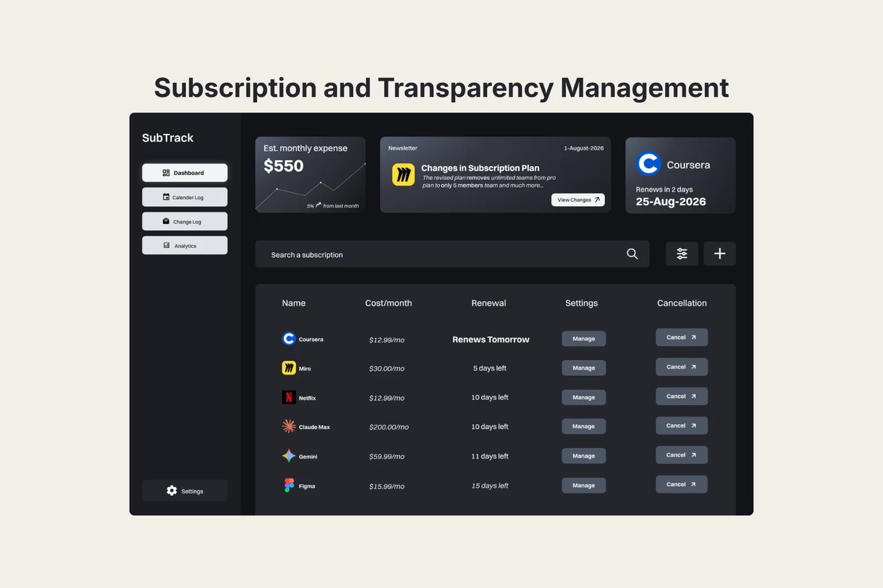Click the Settings gear icon in sidebar
The width and height of the screenshot is (883, 588).
click(x=172, y=490)
